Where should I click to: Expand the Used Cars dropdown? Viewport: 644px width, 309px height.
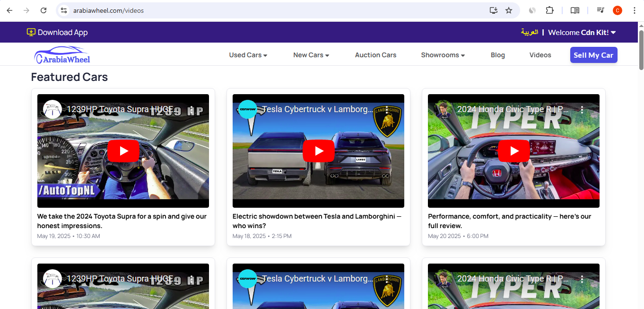pos(248,55)
